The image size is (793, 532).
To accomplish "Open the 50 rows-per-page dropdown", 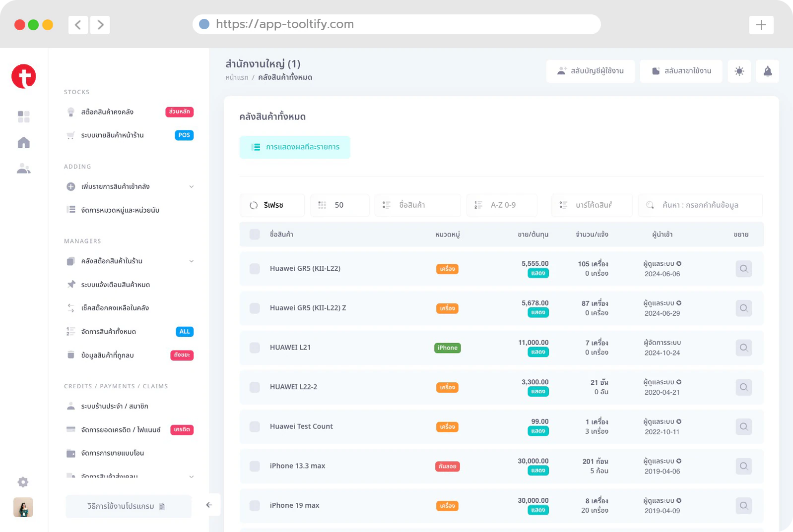I will coord(340,205).
